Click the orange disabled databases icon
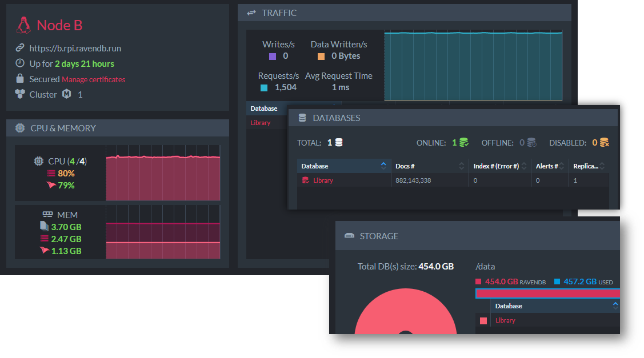This screenshot has width=644, height=358. pos(604,143)
